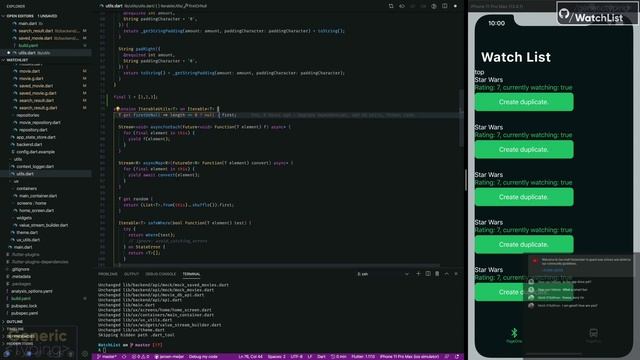
Task: Click the lightbulb quick-fix icon in editor
Action: pos(117,109)
